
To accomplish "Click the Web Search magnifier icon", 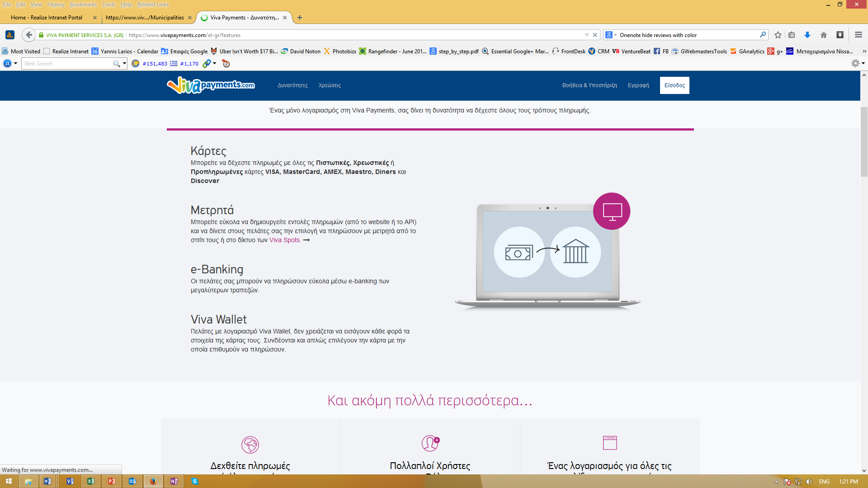I will (117, 64).
